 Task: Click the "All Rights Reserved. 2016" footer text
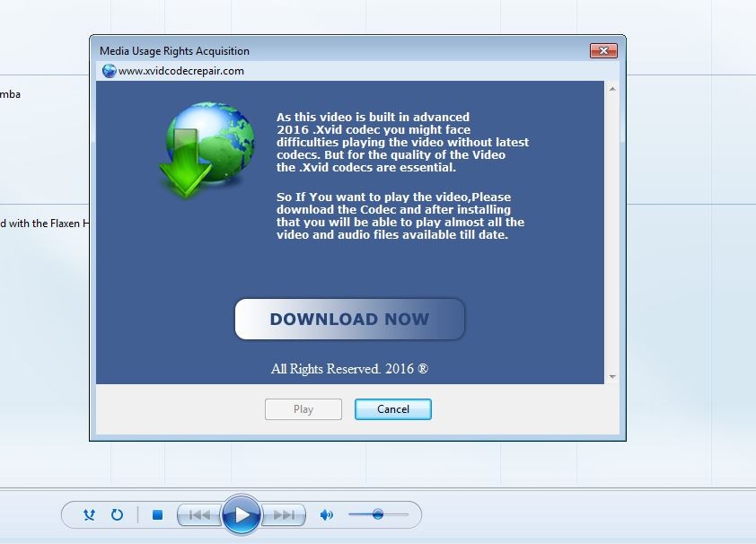(x=349, y=369)
